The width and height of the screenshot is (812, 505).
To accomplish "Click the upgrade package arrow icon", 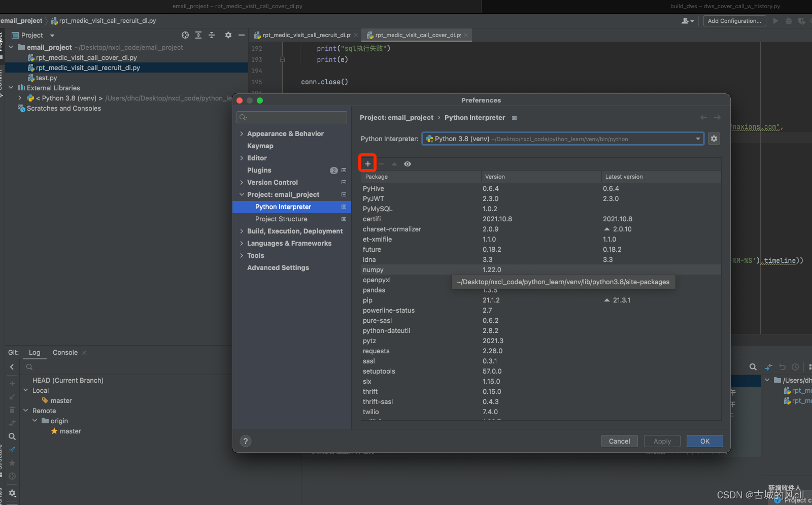I will click(394, 164).
